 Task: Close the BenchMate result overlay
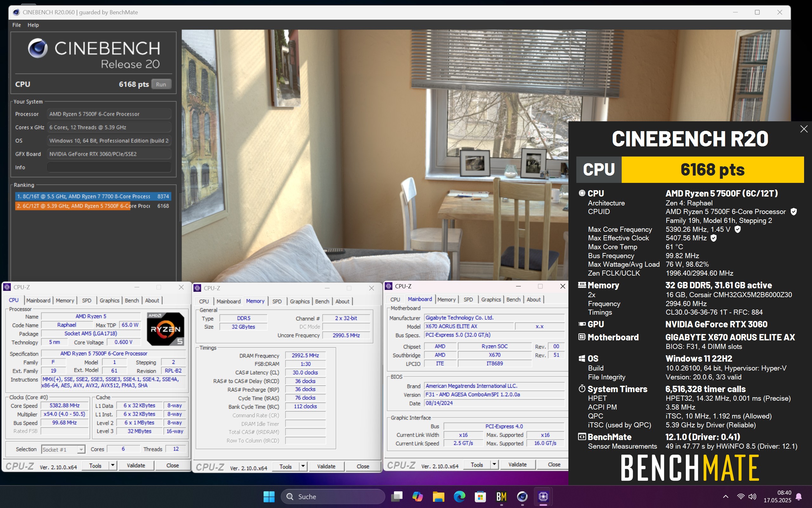tap(804, 129)
